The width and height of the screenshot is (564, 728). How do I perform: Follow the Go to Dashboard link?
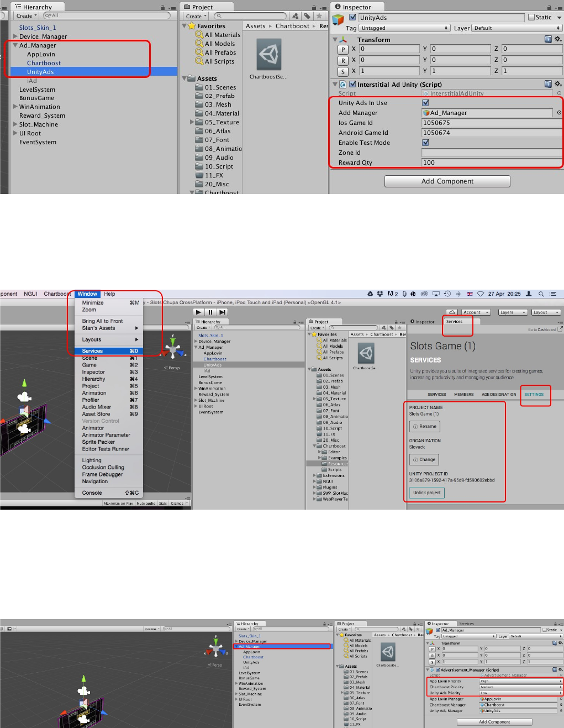[x=545, y=329]
